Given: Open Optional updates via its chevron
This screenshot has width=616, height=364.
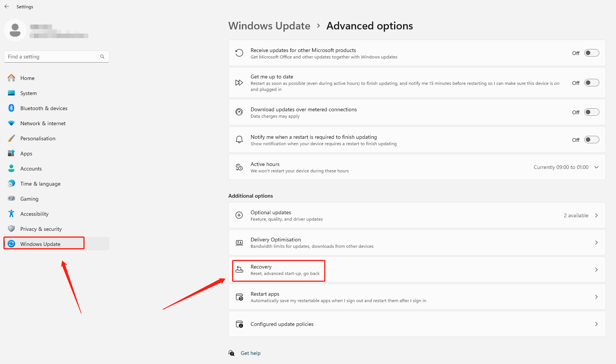Looking at the screenshot, I should (596, 215).
